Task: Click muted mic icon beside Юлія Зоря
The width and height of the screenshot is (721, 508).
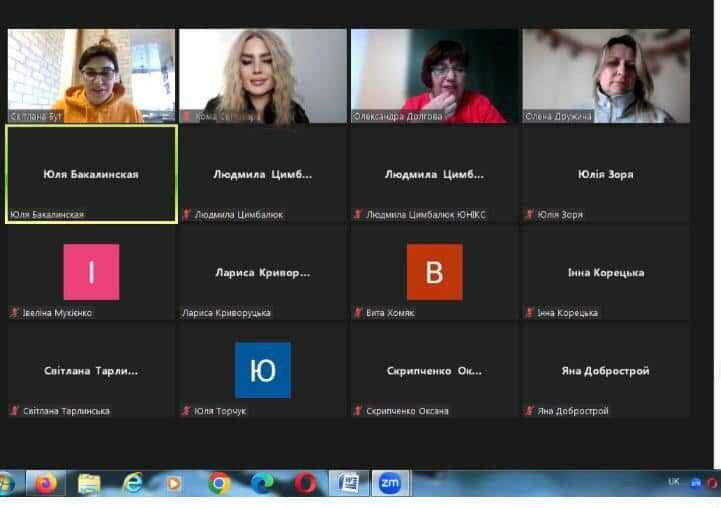Action: [x=529, y=214]
